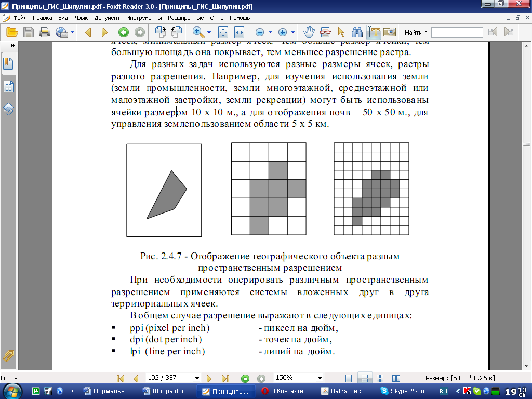Toggle the Select Text tool
Screen dimensions: 532x399
374,32
